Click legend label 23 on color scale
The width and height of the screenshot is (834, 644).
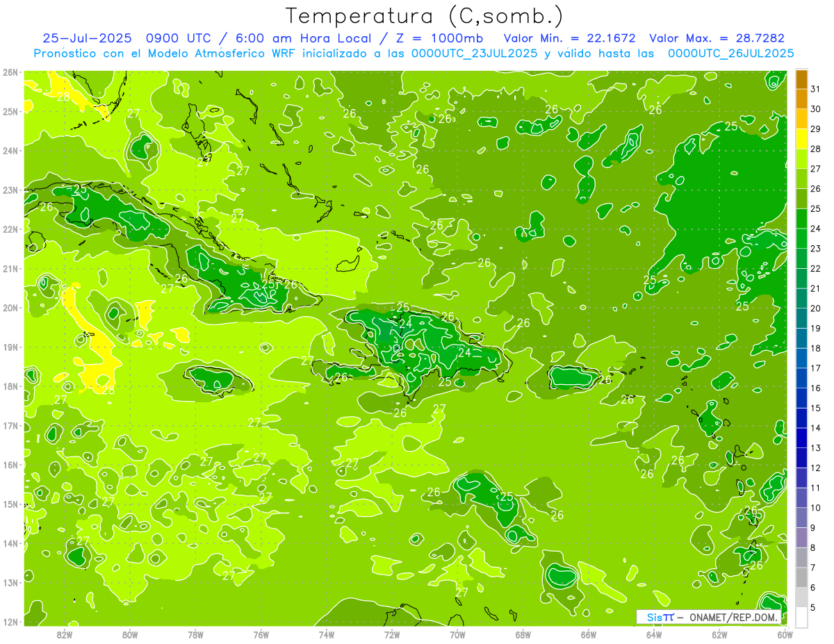tap(815, 248)
